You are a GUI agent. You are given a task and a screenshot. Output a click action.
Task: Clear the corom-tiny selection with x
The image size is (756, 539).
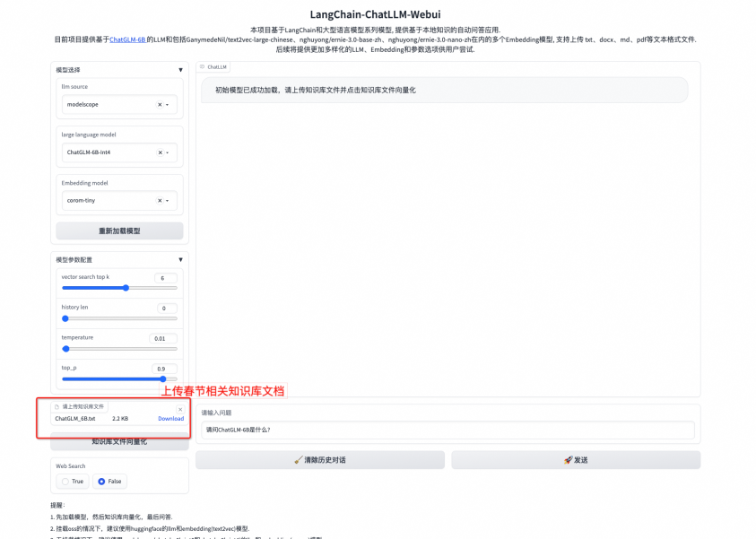coord(160,201)
